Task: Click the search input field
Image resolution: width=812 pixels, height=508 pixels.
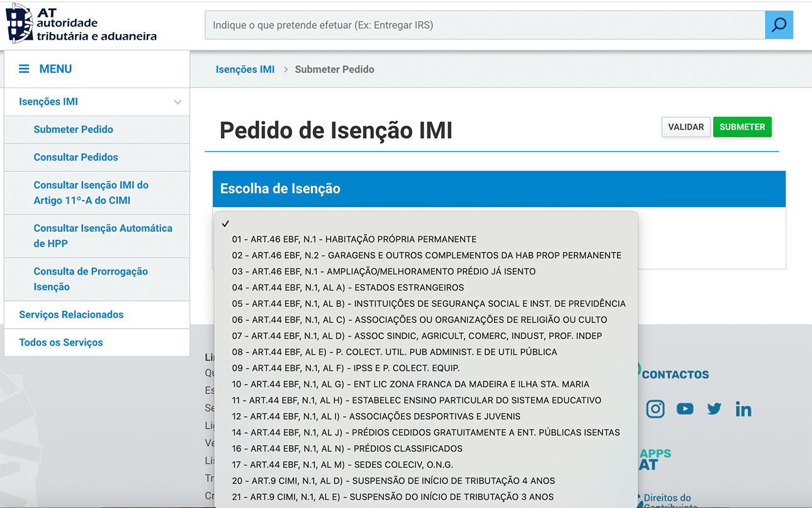Action: 484,25
